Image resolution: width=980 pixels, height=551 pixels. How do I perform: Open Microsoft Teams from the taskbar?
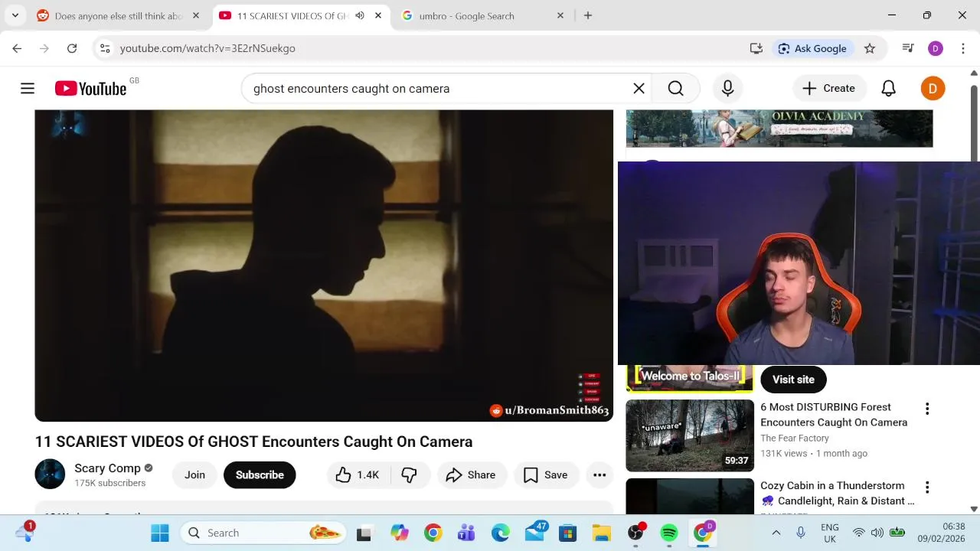pos(467,533)
